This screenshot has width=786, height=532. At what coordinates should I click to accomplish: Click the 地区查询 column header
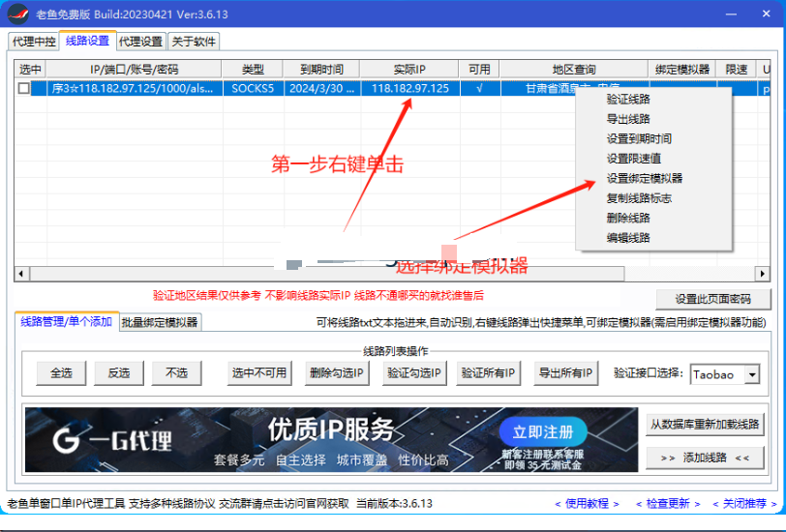click(x=574, y=69)
